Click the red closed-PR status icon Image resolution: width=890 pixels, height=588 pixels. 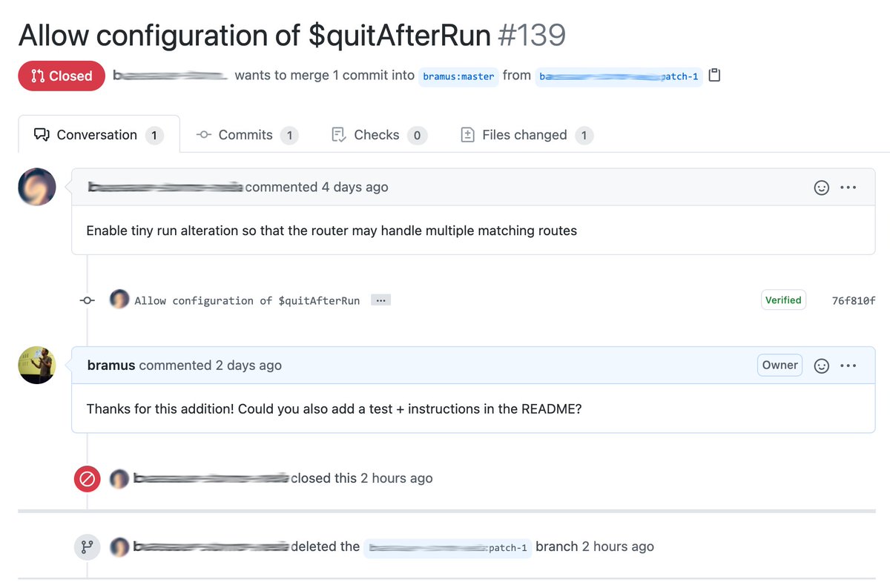[87, 478]
